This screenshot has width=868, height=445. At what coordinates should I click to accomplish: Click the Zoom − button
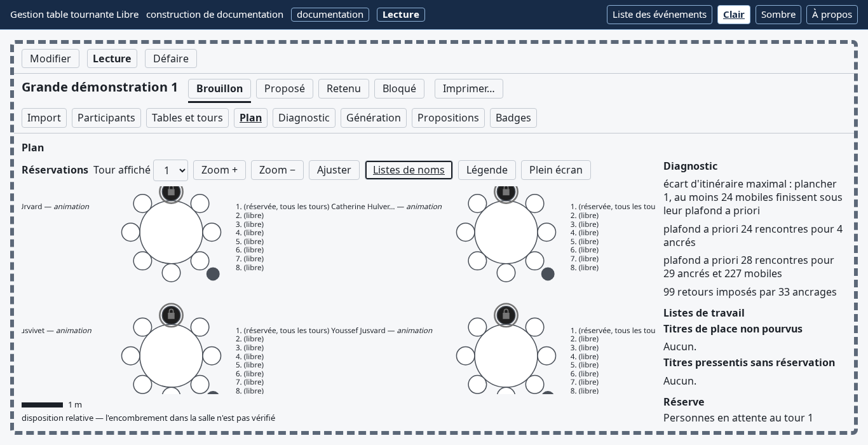tap(277, 170)
